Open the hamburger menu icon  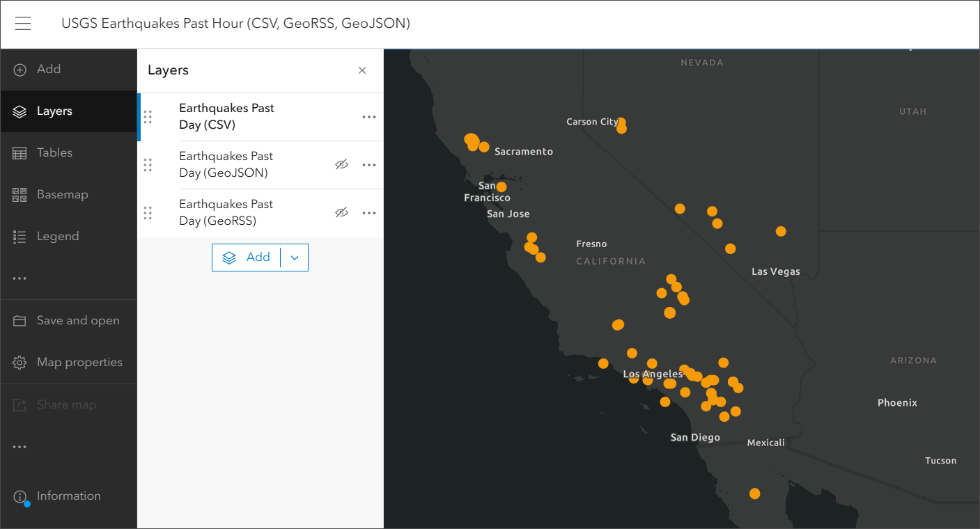click(x=23, y=24)
